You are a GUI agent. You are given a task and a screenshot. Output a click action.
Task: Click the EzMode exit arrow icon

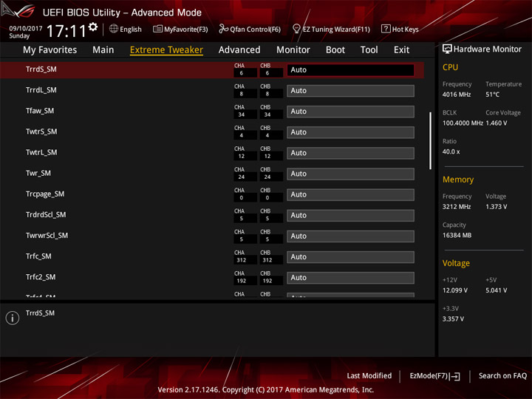click(456, 376)
